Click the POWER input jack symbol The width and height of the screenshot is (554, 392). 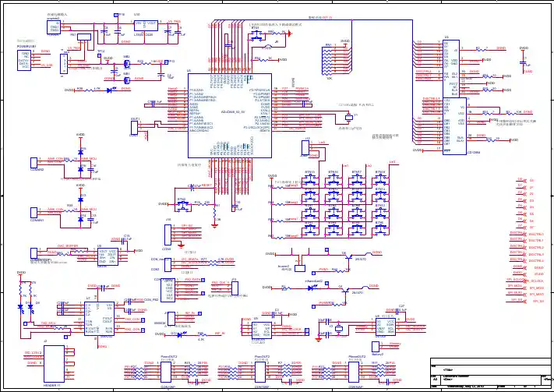click(55, 29)
